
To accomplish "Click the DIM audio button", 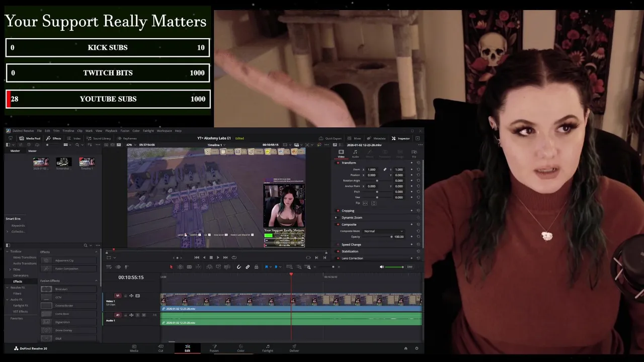I will 410,267.
